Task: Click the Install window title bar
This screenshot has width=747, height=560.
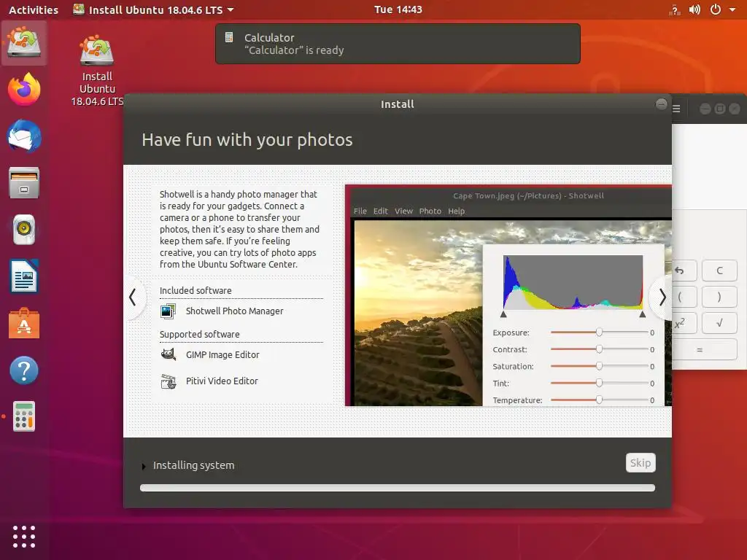Action: 398,104
